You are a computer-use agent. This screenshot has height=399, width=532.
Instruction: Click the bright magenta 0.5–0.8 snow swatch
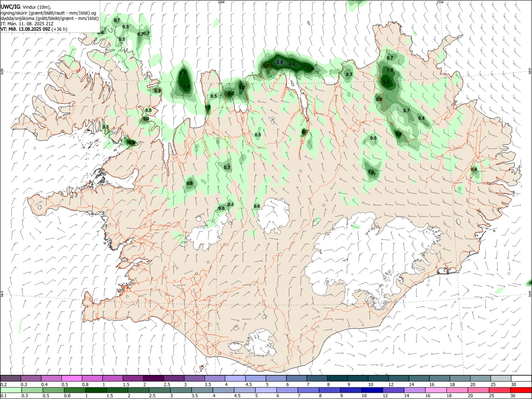pos(72,379)
